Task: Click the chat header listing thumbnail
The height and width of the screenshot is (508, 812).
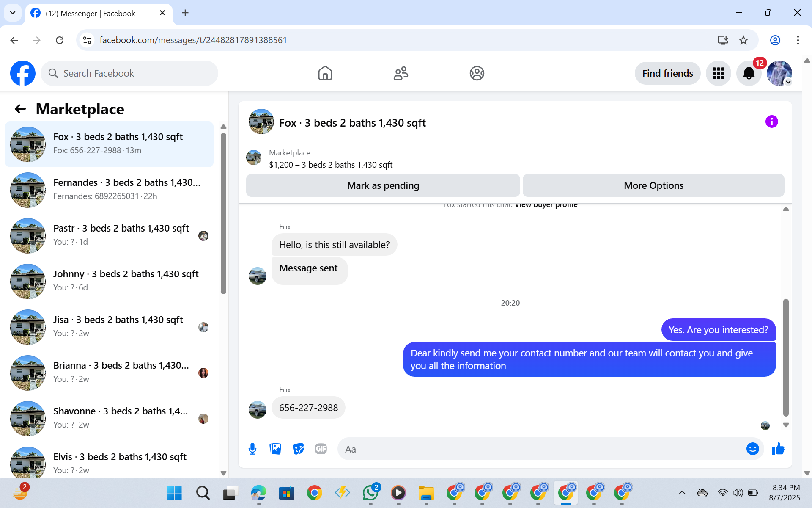Action: point(261,121)
